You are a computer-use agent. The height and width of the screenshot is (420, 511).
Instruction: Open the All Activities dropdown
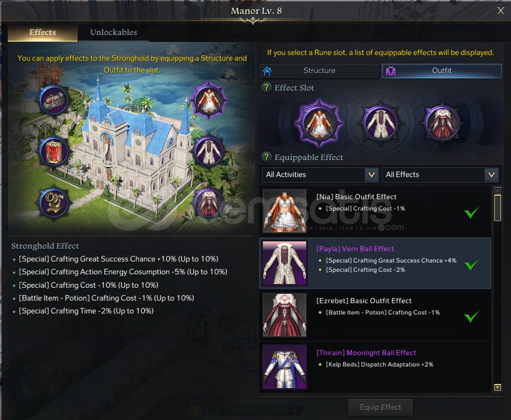point(321,174)
